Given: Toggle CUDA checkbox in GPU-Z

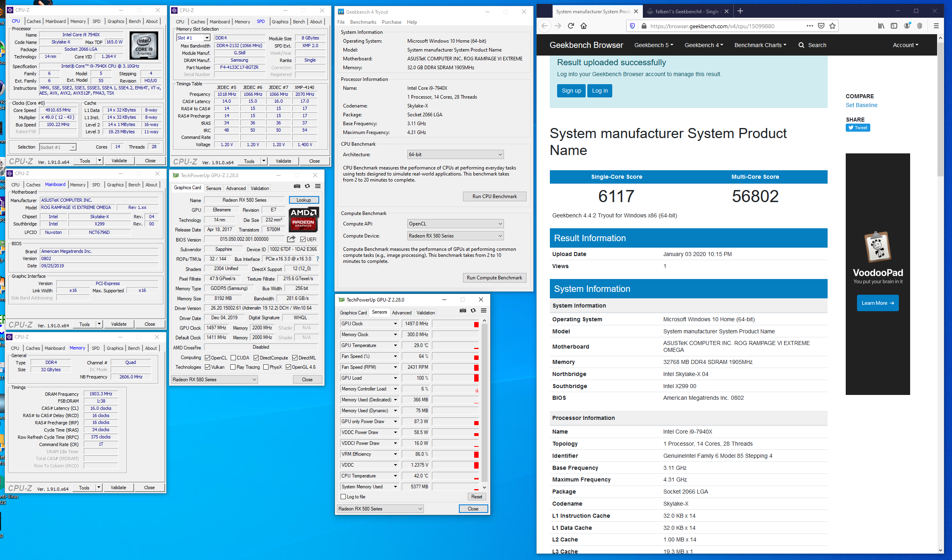Looking at the screenshot, I should pos(233,357).
